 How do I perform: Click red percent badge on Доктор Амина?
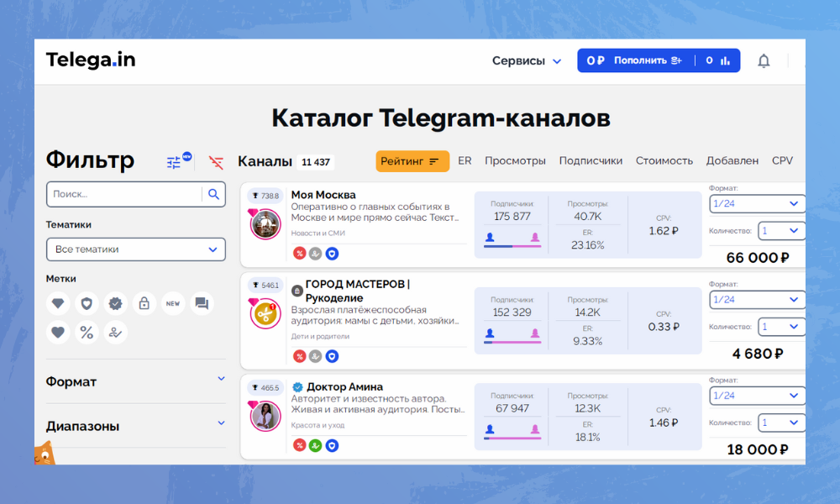click(299, 445)
